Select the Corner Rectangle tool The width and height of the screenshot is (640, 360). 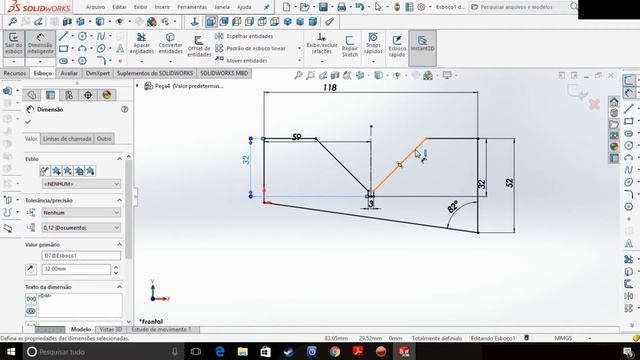tap(63, 49)
